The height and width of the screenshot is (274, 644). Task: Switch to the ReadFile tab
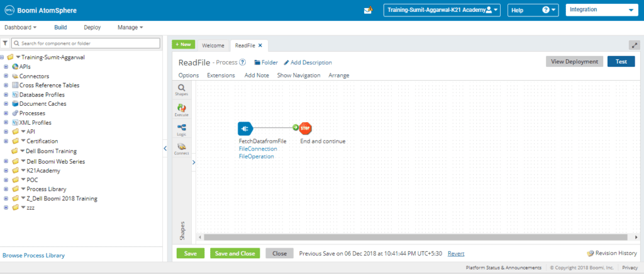pyautogui.click(x=245, y=45)
